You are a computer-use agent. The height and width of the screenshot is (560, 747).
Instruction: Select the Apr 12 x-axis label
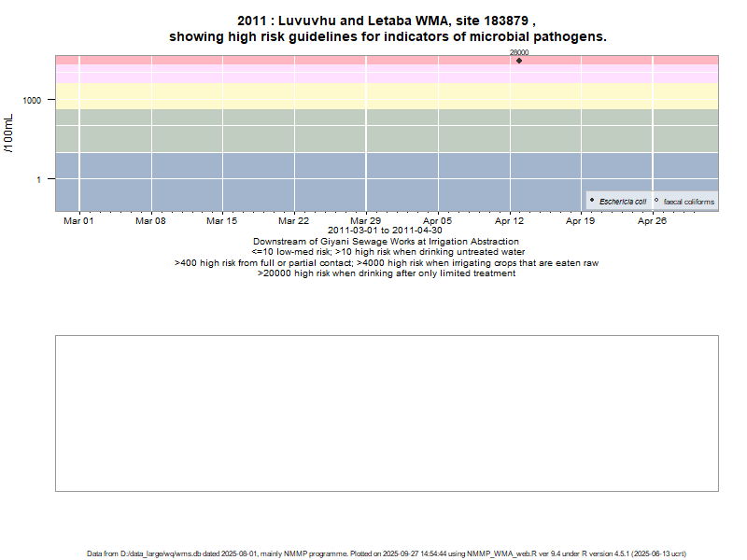point(509,221)
